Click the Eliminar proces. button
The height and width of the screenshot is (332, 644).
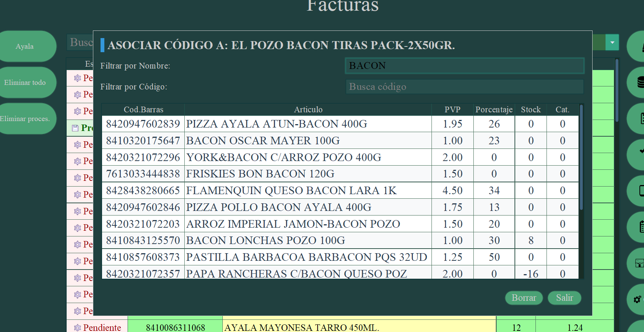(x=25, y=119)
